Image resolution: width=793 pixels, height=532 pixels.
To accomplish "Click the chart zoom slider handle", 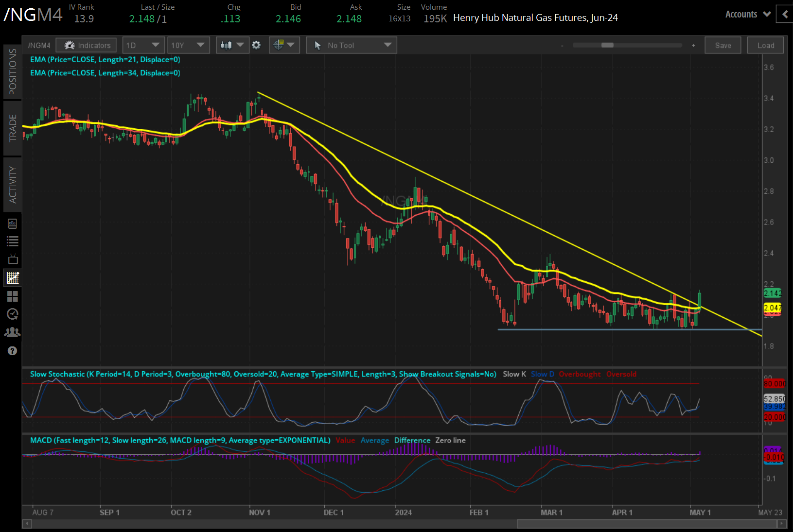I will pyautogui.click(x=607, y=45).
